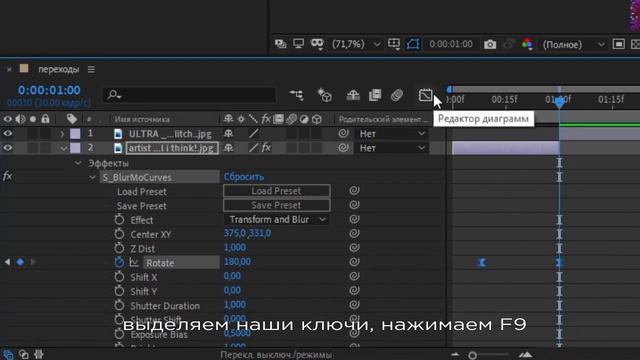Toggle transparency grid icon
This screenshot has height=360, width=640.
click(x=636, y=44)
